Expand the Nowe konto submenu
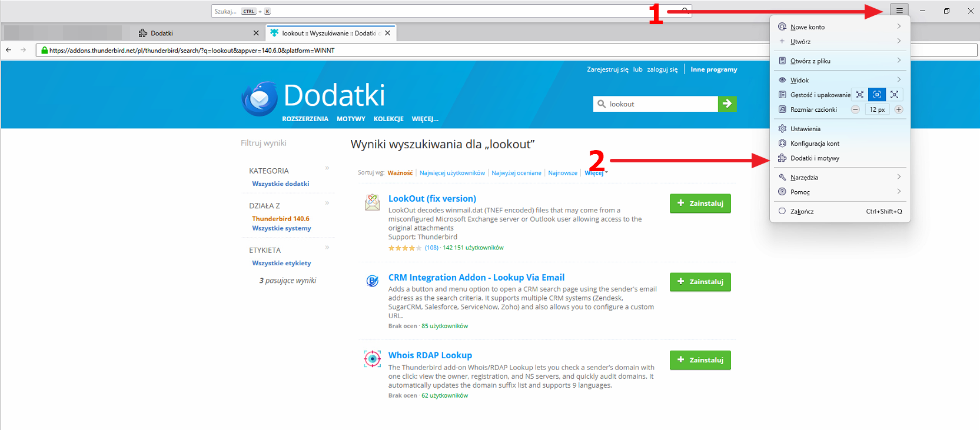 840,26
